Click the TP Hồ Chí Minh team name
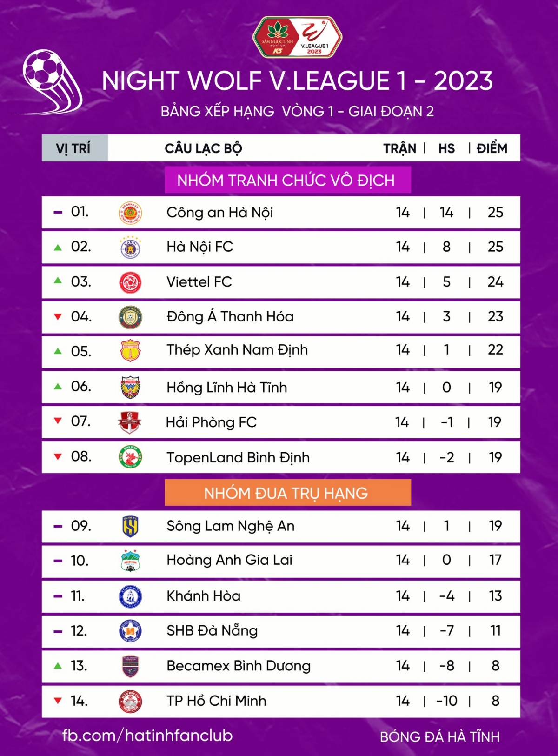The height and width of the screenshot is (756, 558). point(216,701)
